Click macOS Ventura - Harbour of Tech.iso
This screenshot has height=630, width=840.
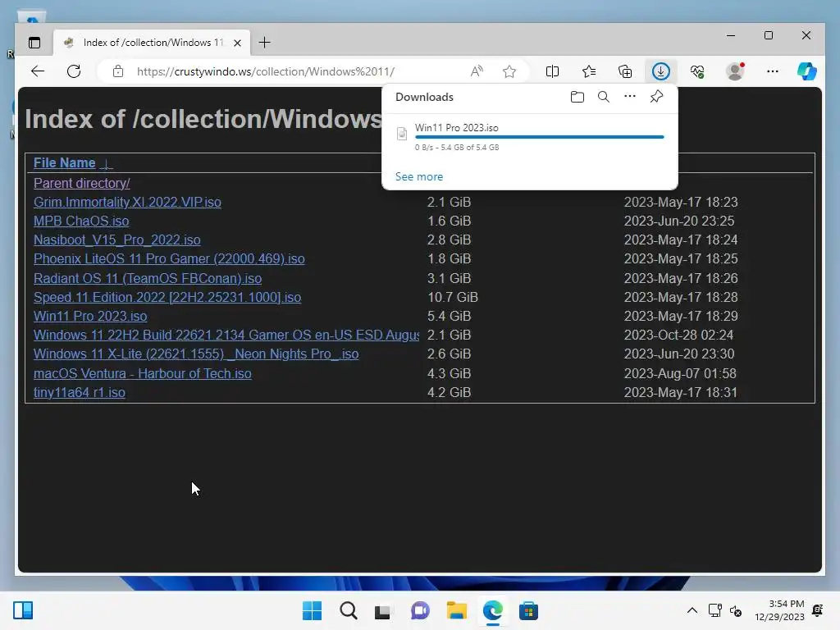coord(143,373)
